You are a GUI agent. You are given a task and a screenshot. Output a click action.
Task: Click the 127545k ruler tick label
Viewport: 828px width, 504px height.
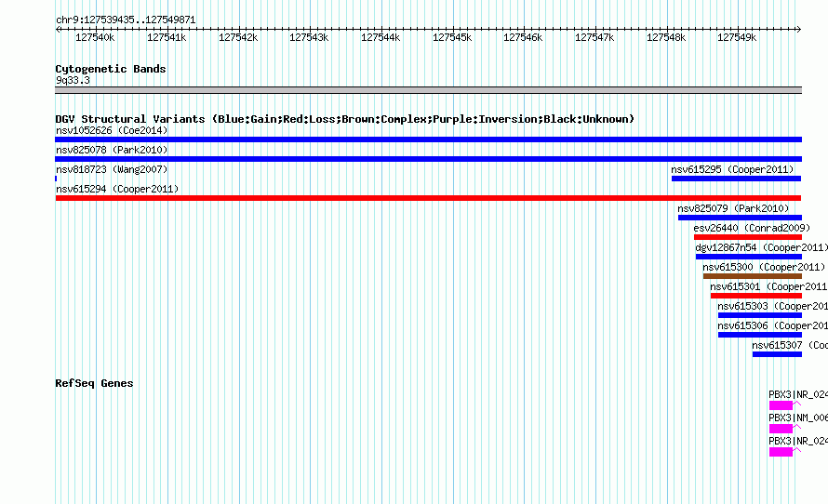tap(452, 37)
